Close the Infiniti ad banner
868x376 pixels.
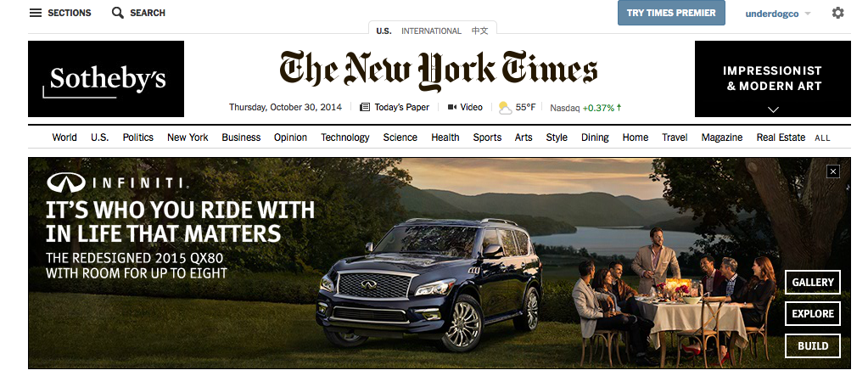(x=832, y=171)
